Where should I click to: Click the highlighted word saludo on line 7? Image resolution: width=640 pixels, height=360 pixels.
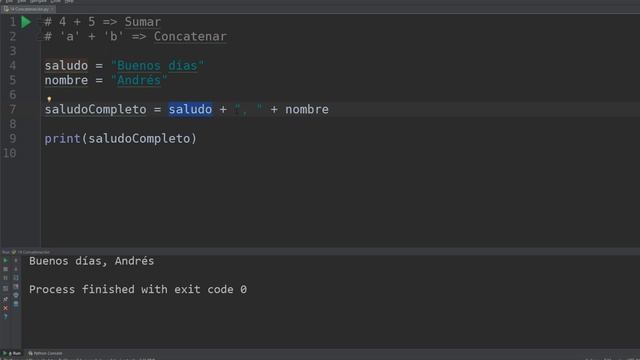(x=190, y=109)
